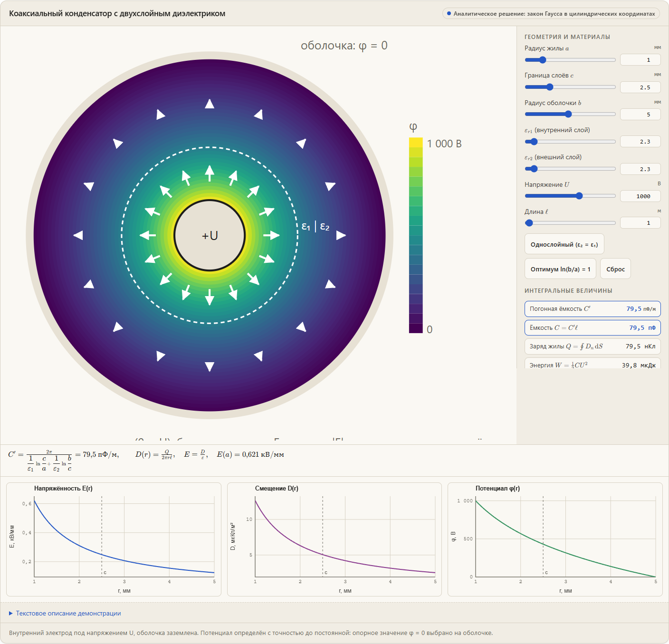Image resolution: width=669 pixels, height=644 pixels.
Task: Select the Погонная ёмкость C′ readout
Action: [593, 309]
